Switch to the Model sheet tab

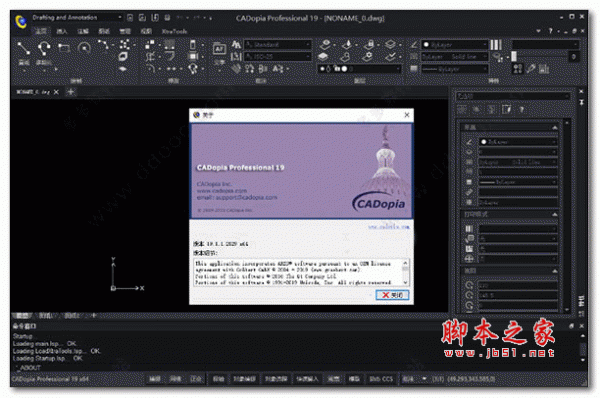(x=22, y=316)
